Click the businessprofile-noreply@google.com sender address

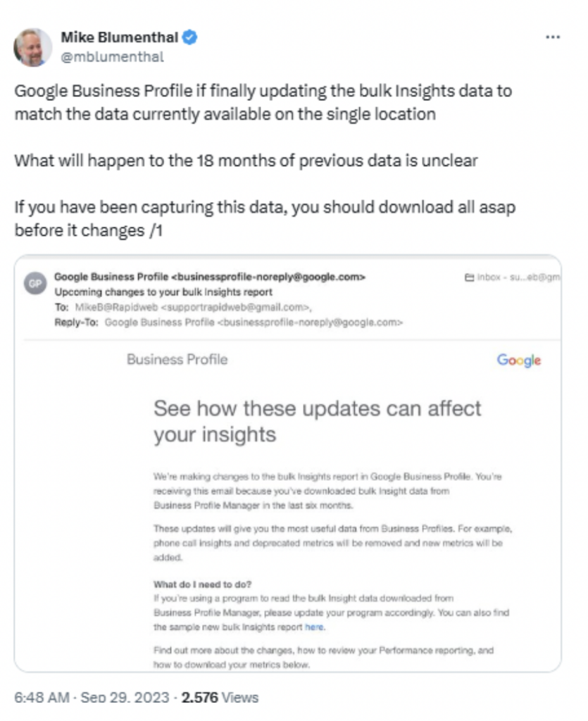click(x=268, y=277)
